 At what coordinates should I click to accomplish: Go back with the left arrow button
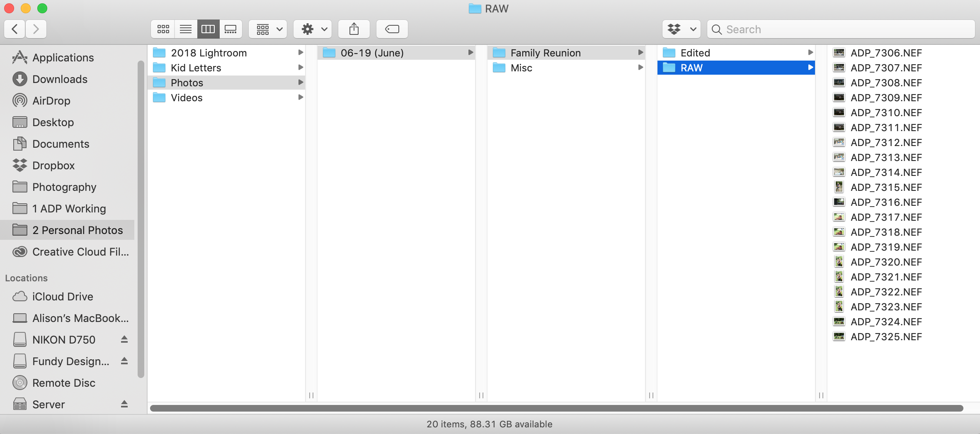click(x=15, y=29)
